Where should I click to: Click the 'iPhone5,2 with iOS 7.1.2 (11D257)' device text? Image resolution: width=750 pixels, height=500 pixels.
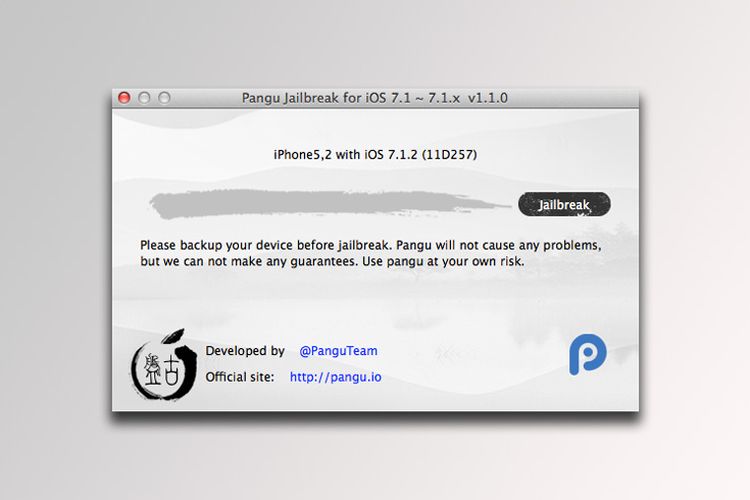click(x=375, y=155)
